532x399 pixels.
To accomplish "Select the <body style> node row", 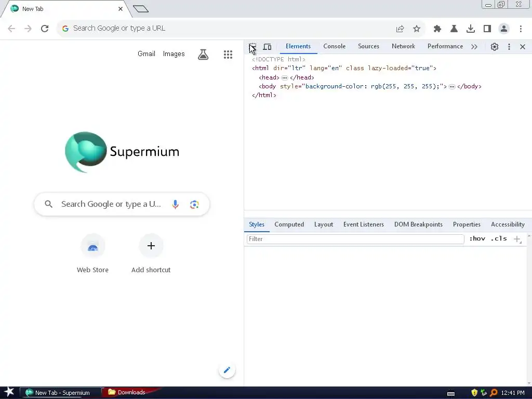I will [370, 87].
